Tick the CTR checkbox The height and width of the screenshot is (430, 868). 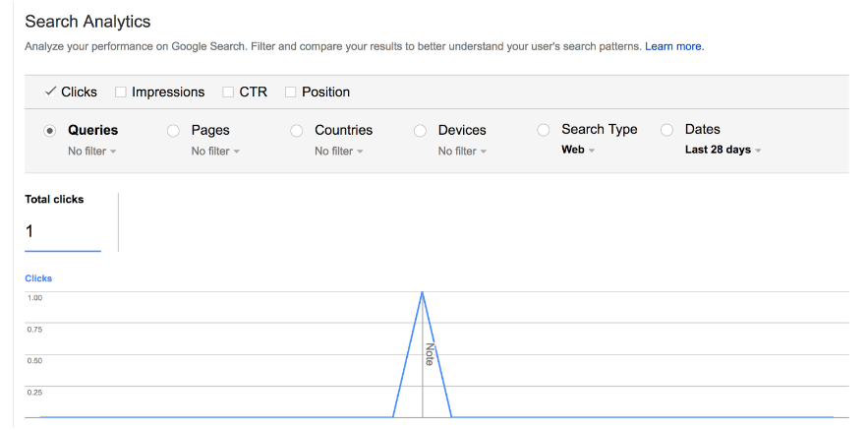click(x=228, y=92)
